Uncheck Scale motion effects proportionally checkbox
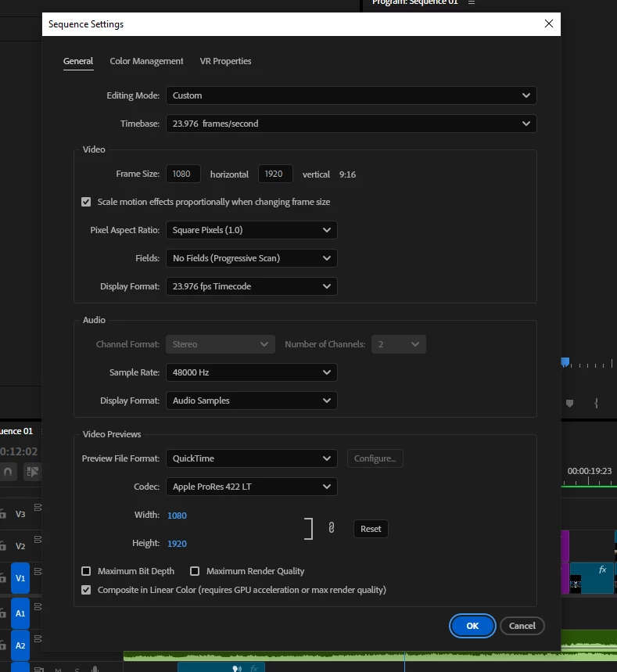This screenshot has width=617, height=672. (86, 202)
